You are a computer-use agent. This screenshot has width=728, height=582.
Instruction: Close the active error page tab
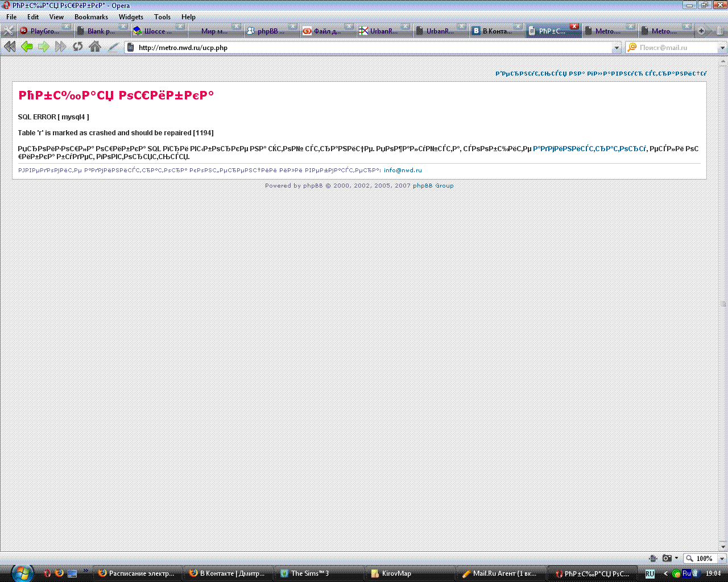pos(574,27)
